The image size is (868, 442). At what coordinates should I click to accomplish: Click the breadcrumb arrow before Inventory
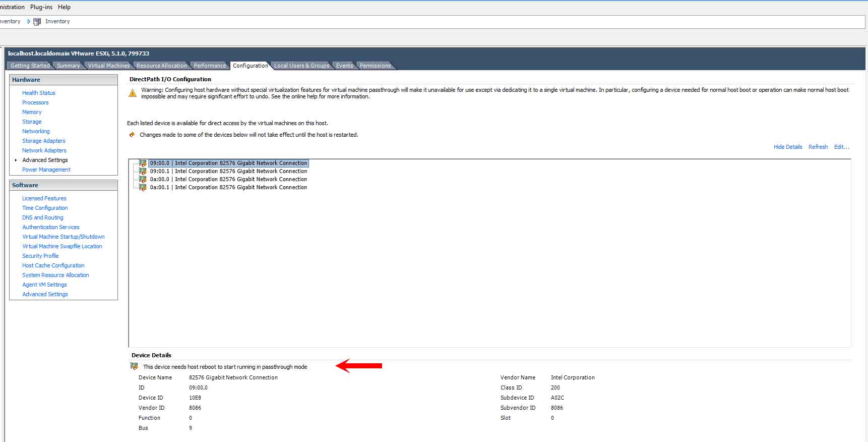[x=29, y=22]
